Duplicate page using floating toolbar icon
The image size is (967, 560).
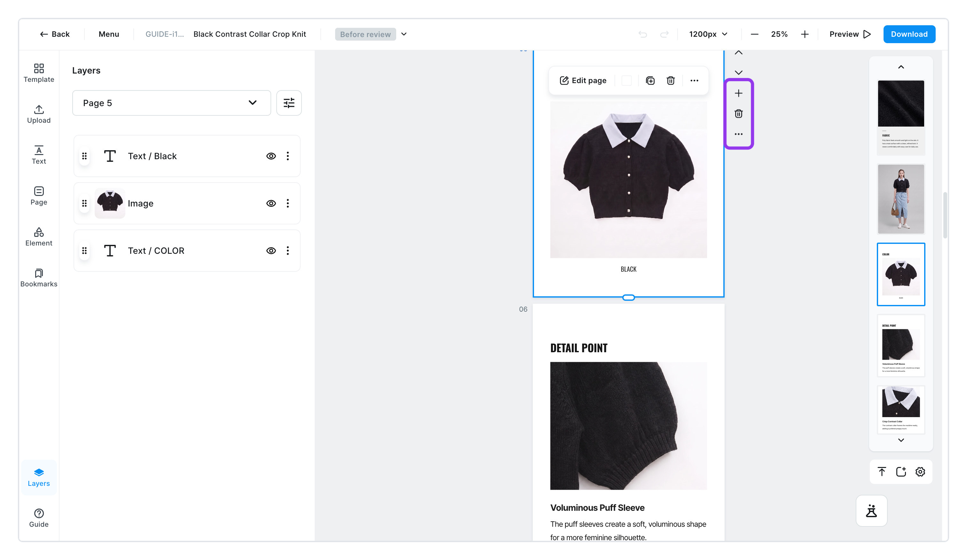[650, 81]
